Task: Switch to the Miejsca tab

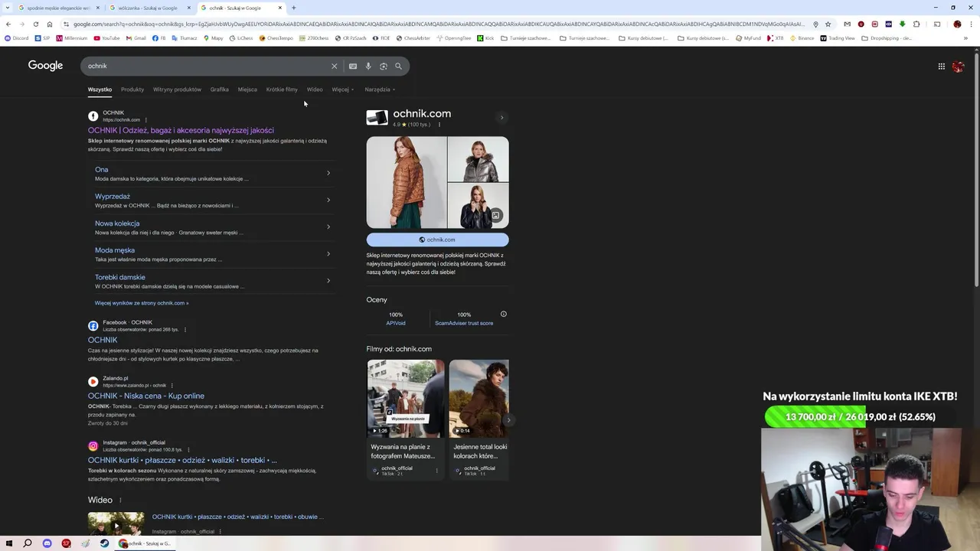Action: pos(247,90)
